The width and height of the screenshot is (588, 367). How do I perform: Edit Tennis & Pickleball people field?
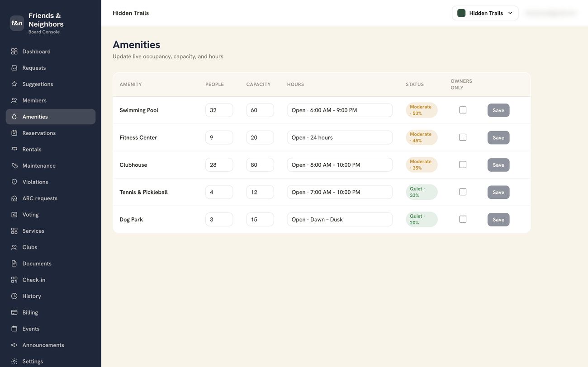tap(219, 192)
